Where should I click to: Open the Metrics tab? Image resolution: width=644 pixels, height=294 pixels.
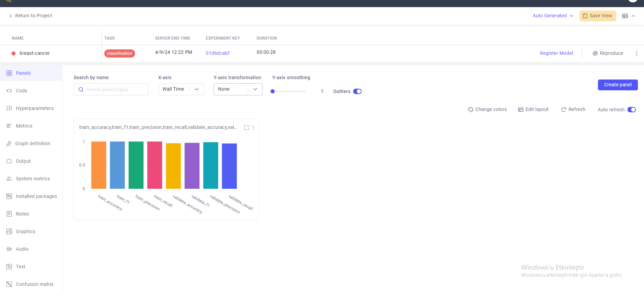click(x=31, y=126)
